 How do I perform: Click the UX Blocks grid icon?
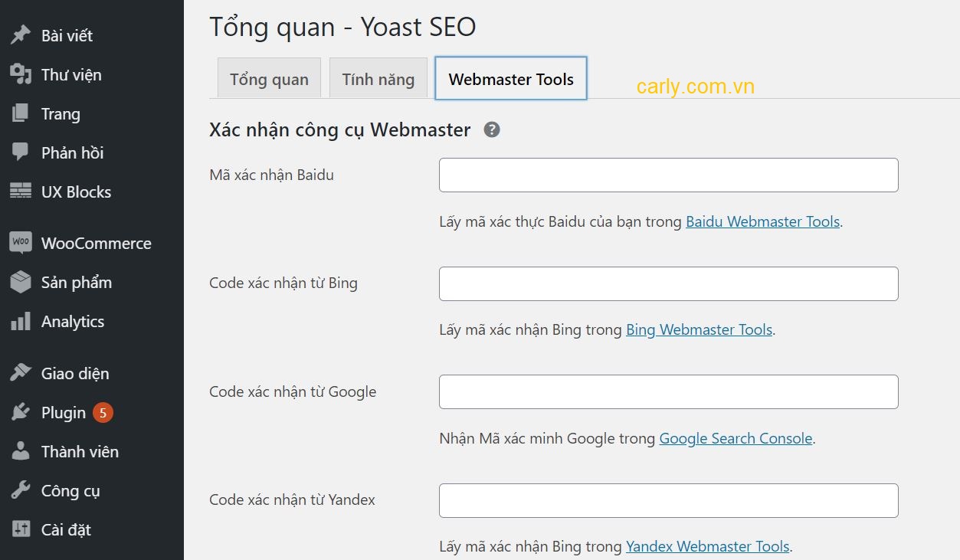tap(21, 192)
